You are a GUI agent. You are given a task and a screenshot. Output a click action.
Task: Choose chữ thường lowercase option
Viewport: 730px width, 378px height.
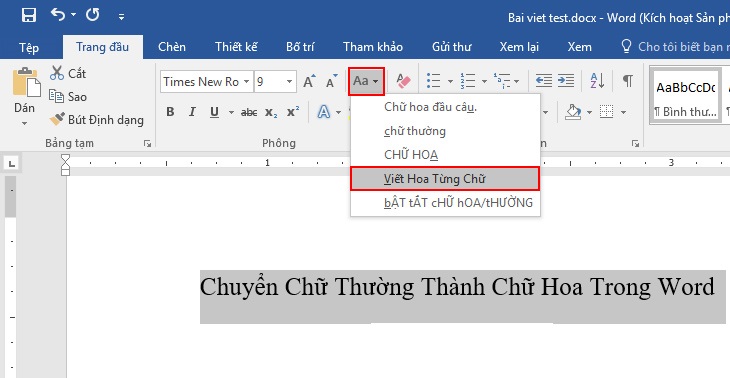click(x=445, y=131)
